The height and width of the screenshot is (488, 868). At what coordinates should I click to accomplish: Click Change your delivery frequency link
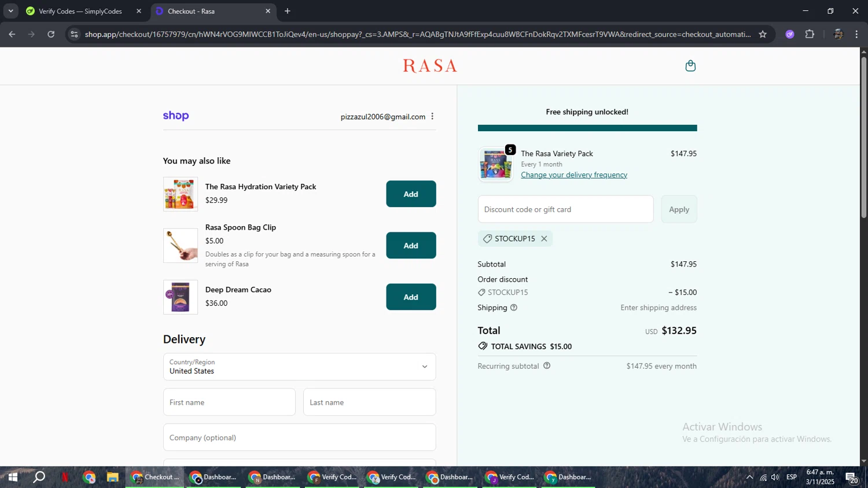click(574, 175)
